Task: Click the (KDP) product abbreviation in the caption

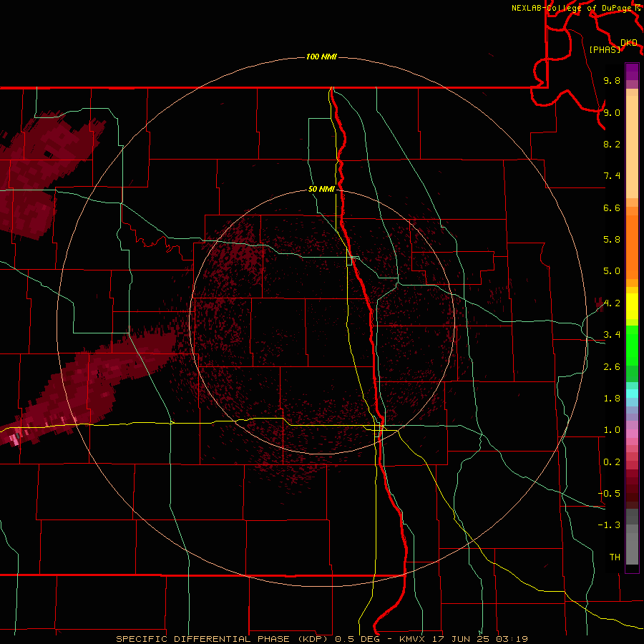Action: tap(313, 639)
